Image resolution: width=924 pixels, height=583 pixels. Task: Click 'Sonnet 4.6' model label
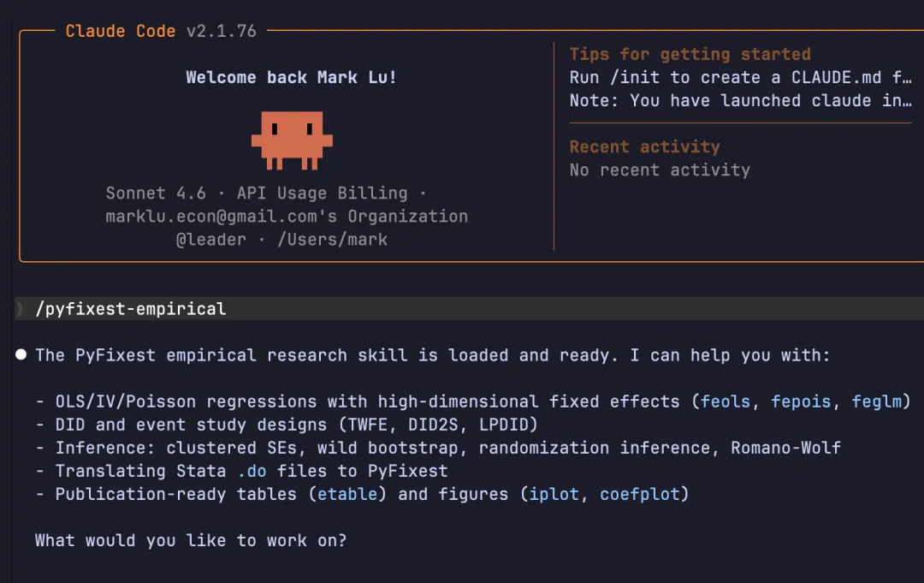pos(157,193)
